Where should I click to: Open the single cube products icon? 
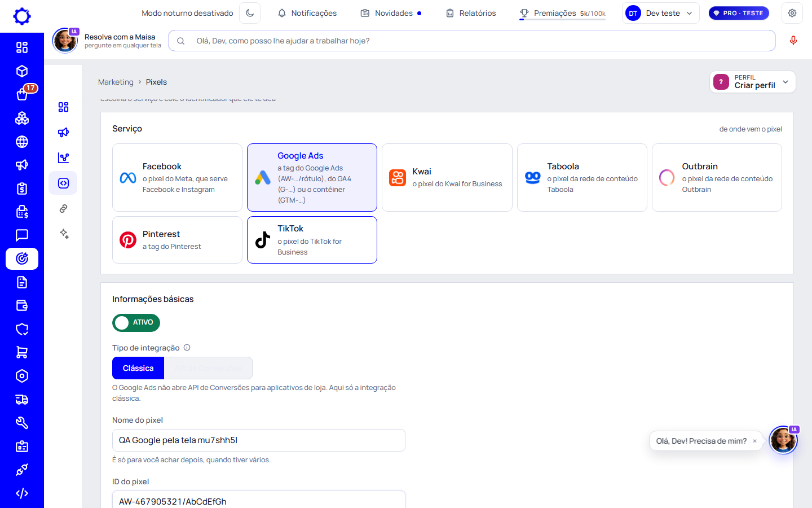[22, 71]
